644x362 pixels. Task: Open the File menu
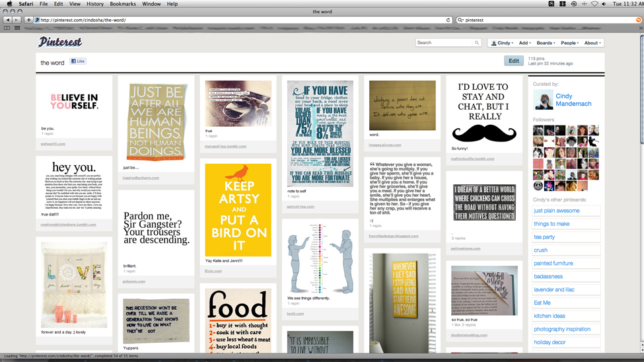click(44, 4)
